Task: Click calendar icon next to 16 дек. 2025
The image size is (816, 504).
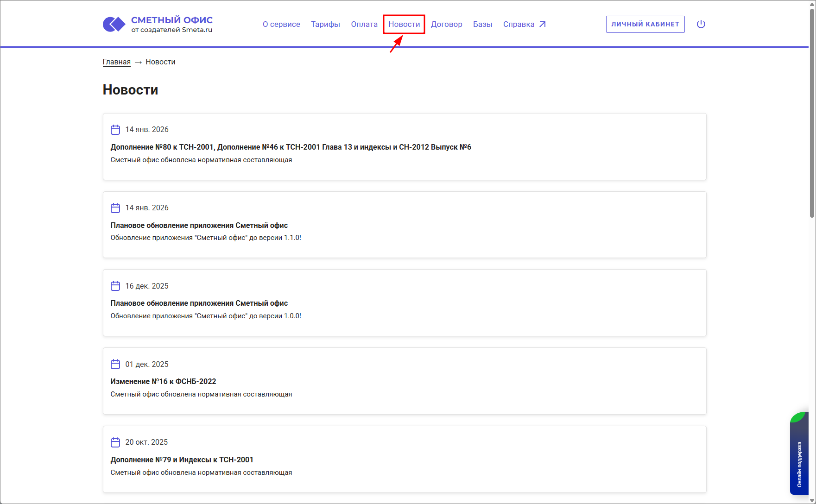Action: 115,286
